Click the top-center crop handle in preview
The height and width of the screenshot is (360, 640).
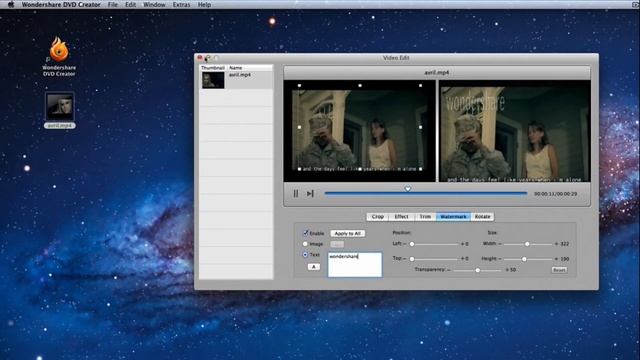(360, 86)
